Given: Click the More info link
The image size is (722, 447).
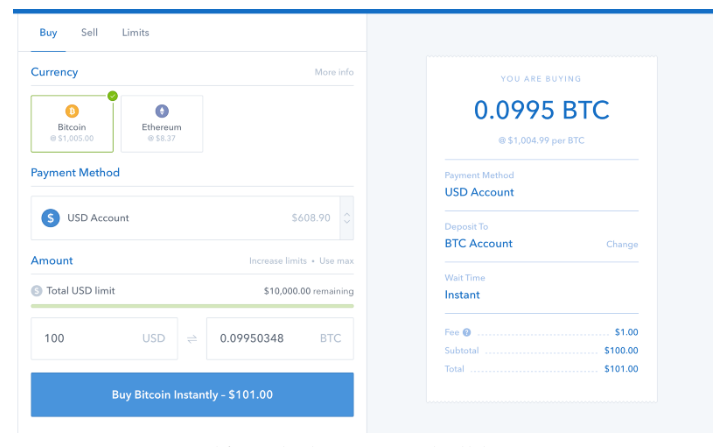Looking at the screenshot, I should (334, 72).
